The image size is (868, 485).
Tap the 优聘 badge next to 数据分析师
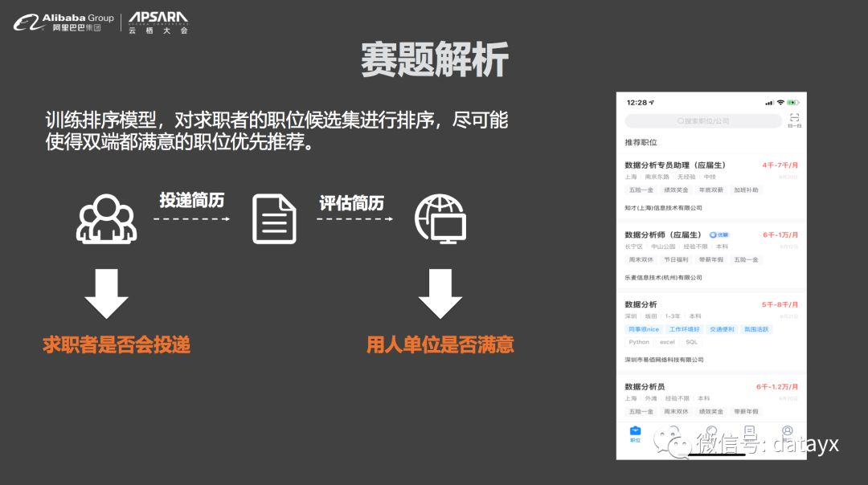click(x=719, y=235)
